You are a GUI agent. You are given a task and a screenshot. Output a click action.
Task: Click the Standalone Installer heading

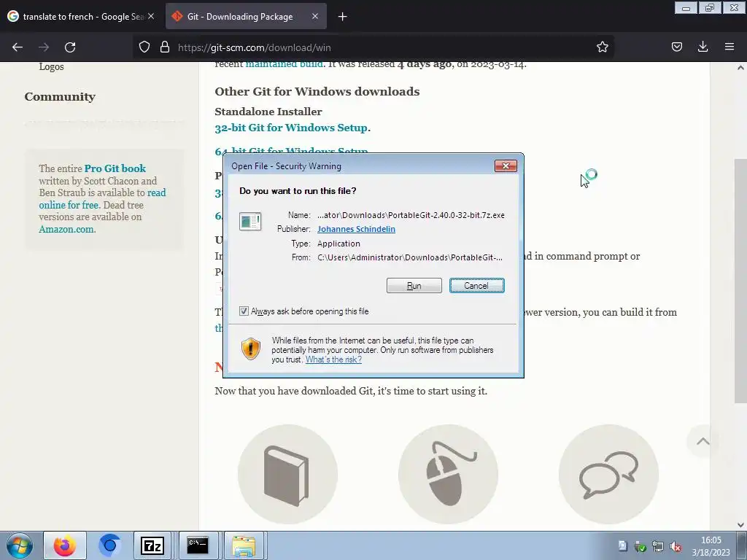[268, 112]
